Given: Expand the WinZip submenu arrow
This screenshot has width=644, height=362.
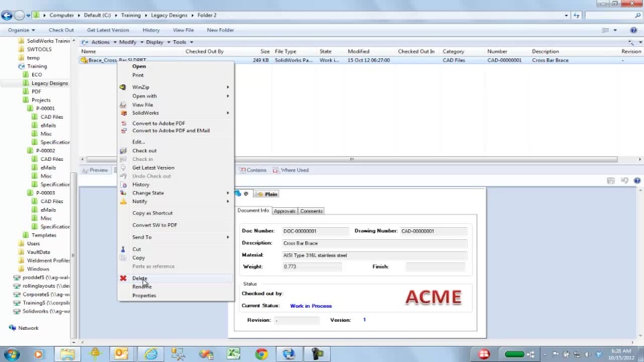Looking at the screenshot, I should pos(228,87).
